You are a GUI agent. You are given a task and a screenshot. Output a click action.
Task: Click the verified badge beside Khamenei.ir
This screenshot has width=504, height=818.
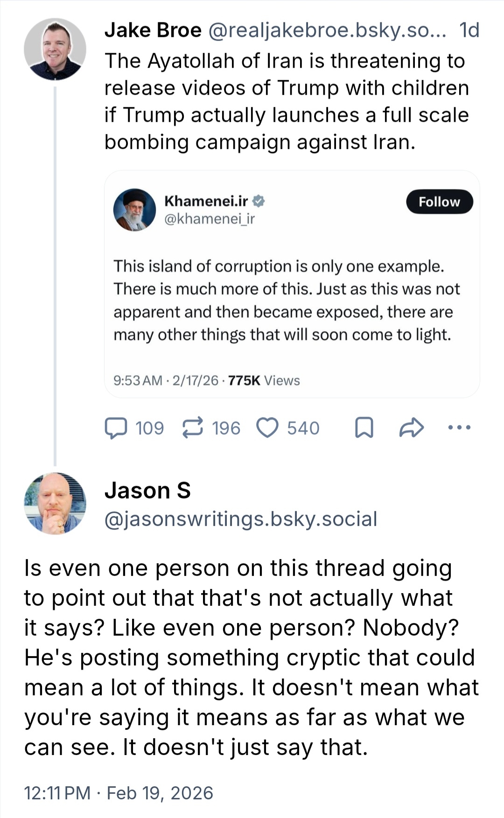pyautogui.click(x=259, y=201)
